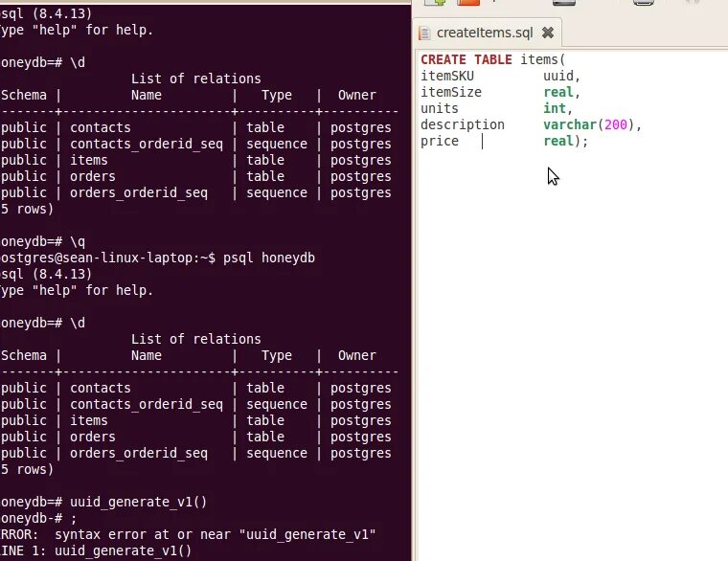This screenshot has height=561, width=728.
Task: Select the createItems.sql tab in gedit
Action: (x=487, y=33)
